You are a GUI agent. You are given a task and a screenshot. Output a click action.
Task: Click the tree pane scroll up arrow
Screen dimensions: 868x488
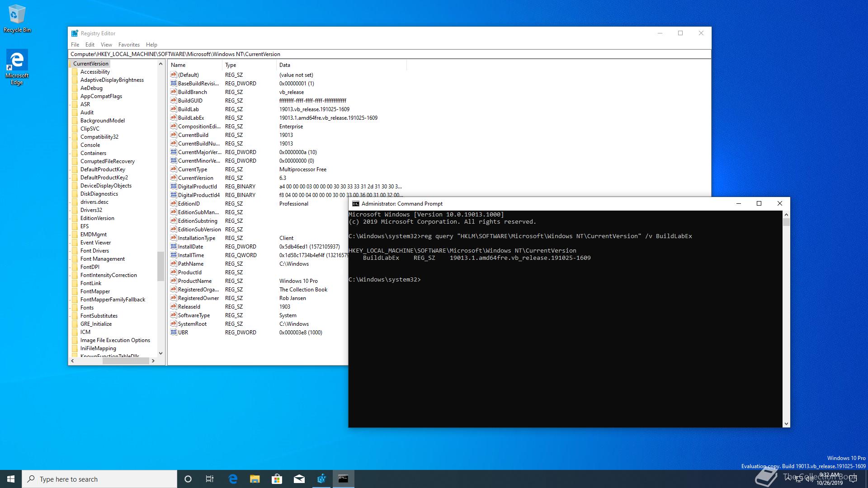pos(160,64)
